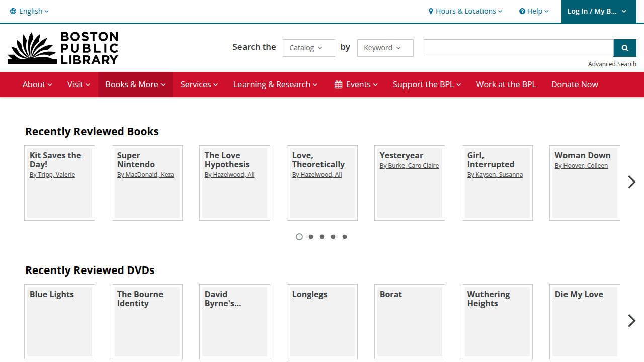Open author link MacDonald, Keza
The image size is (644, 362).
click(145, 175)
